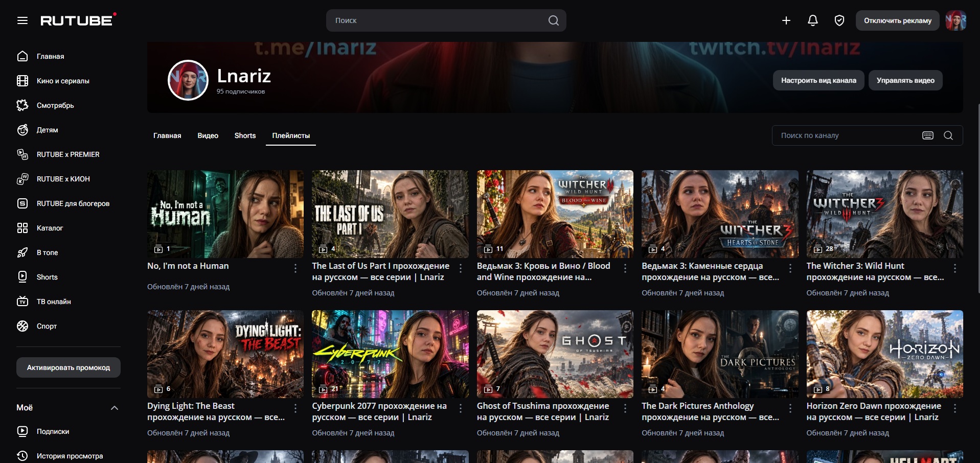The height and width of the screenshot is (463, 980).
Task: Click Управлять видео button
Action: pyautogui.click(x=905, y=80)
